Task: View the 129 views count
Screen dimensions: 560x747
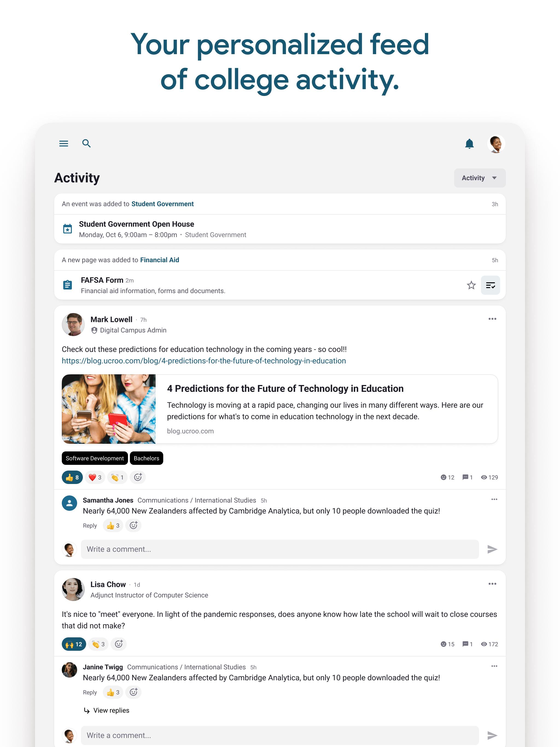Action: point(489,477)
